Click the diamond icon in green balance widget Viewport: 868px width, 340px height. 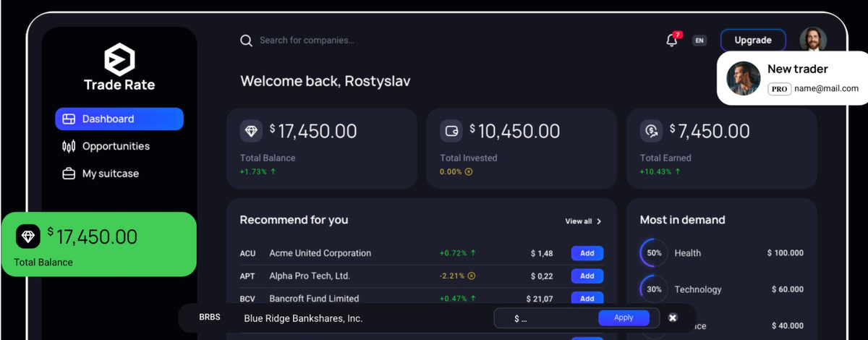click(28, 236)
